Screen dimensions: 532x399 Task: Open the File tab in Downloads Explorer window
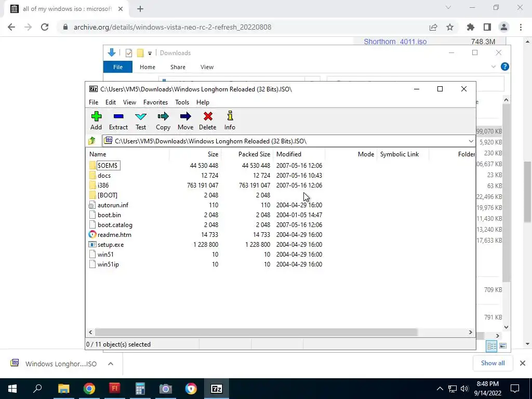[x=118, y=67]
